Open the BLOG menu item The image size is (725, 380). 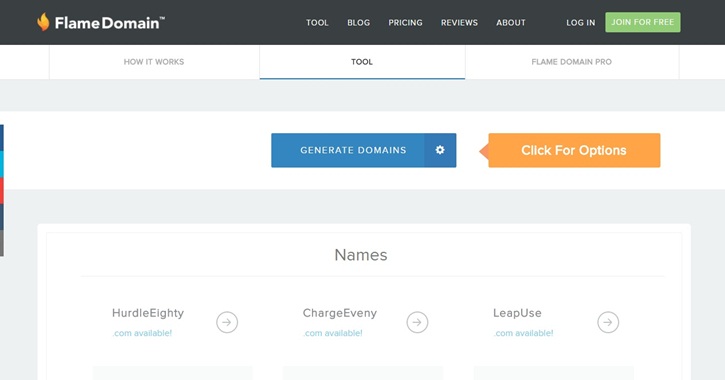(x=359, y=23)
